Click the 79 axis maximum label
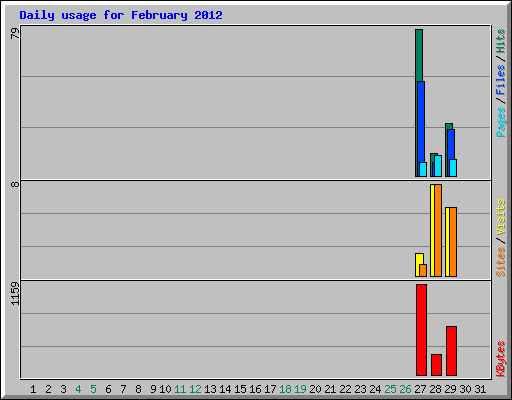This screenshot has height=400, width=512. (x=15, y=33)
